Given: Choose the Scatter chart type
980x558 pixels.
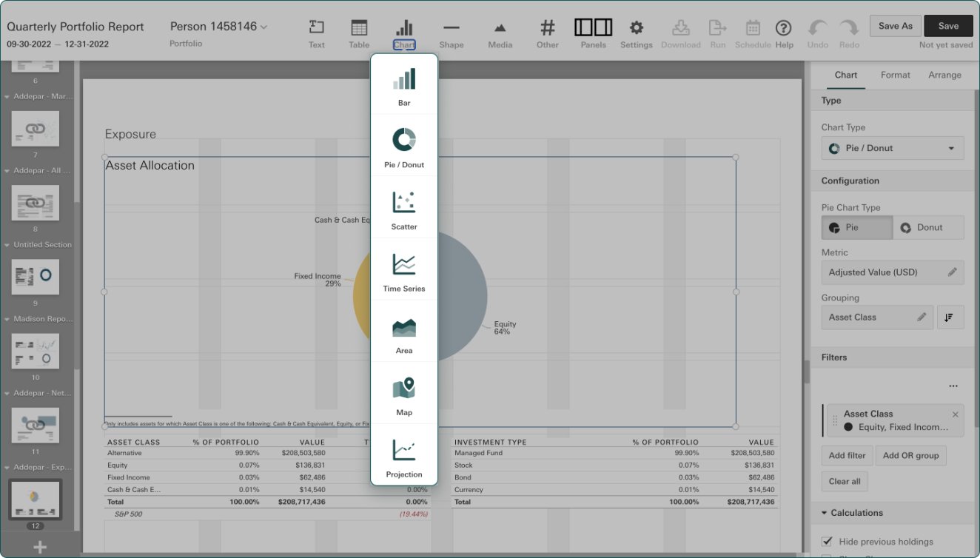Looking at the screenshot, I should coord(404,209).
